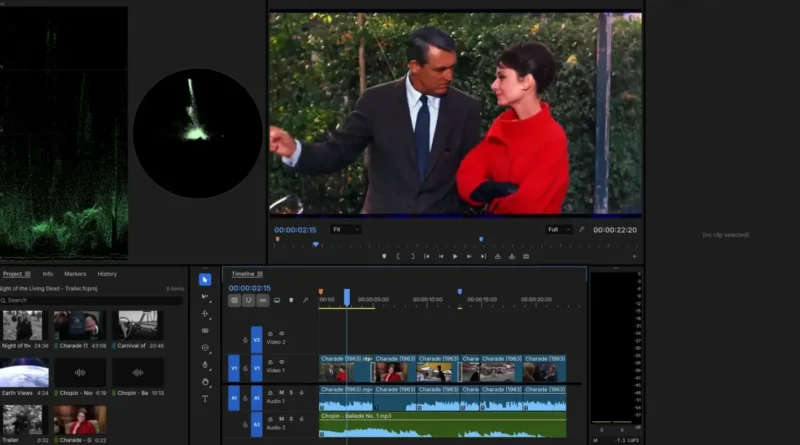Screen dimensions: 800x445
Task: Add marker in the Timeline
Action: point(291,300)
